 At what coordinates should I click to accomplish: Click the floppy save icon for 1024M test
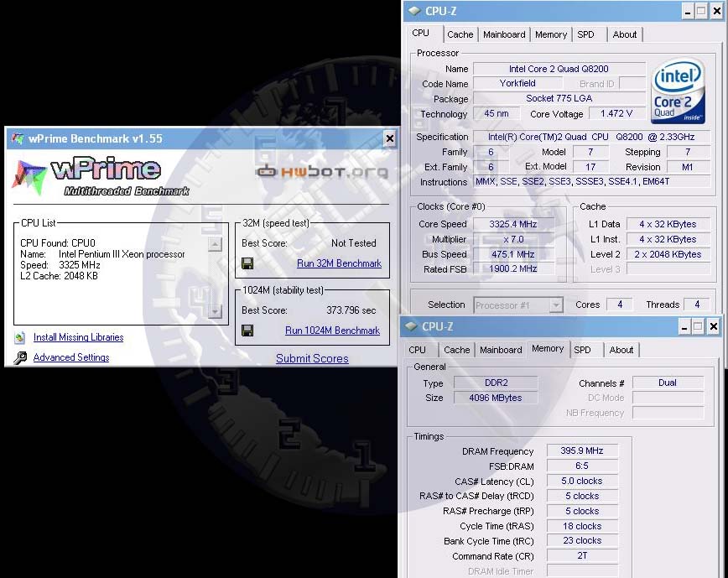coord(247,331)
